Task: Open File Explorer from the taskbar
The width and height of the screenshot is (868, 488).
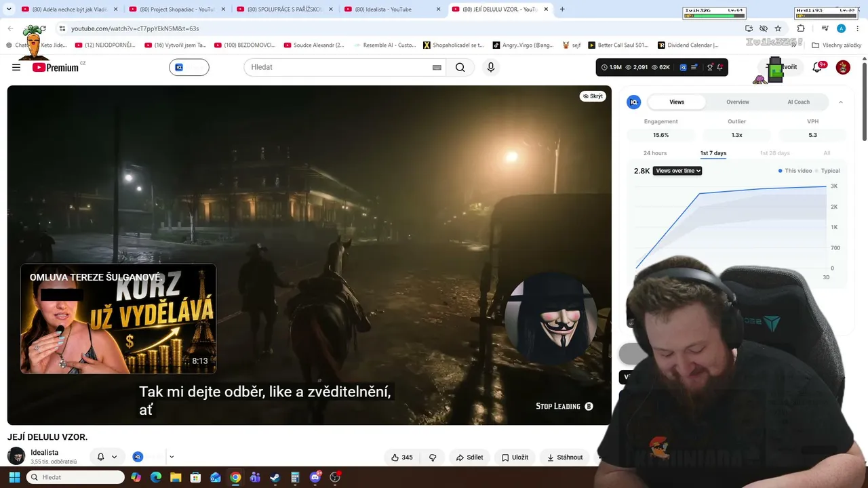Action: tap(176, 477)
